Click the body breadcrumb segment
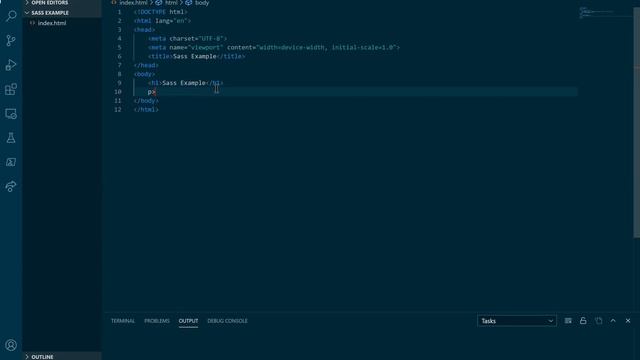This screenshot has height=360, width=640. click(x=202, y=3)
